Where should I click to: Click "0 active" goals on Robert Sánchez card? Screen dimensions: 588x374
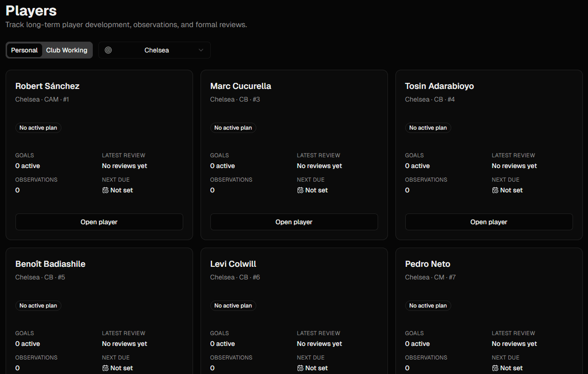(28, 166)
